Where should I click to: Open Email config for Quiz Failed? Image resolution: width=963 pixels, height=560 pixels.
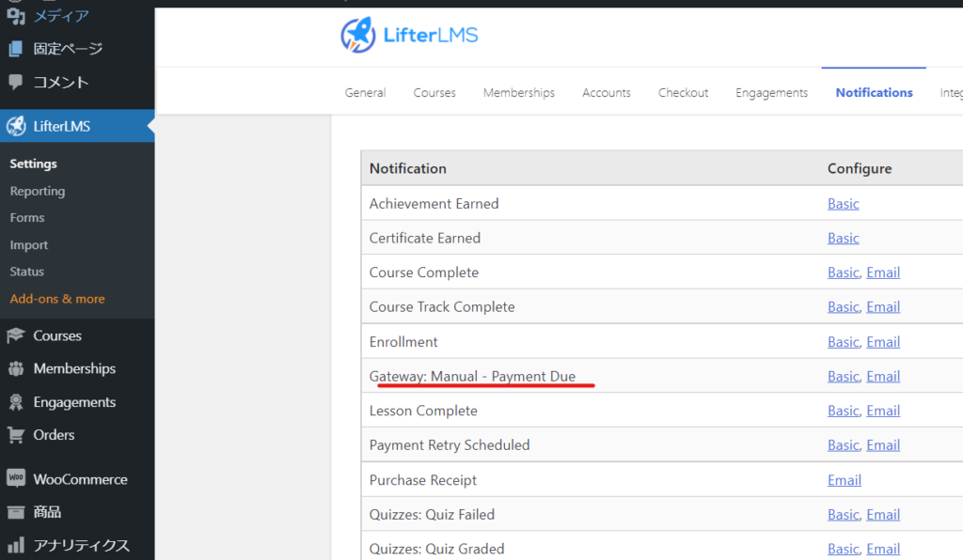pyautogui.click(x=883, y=514)
